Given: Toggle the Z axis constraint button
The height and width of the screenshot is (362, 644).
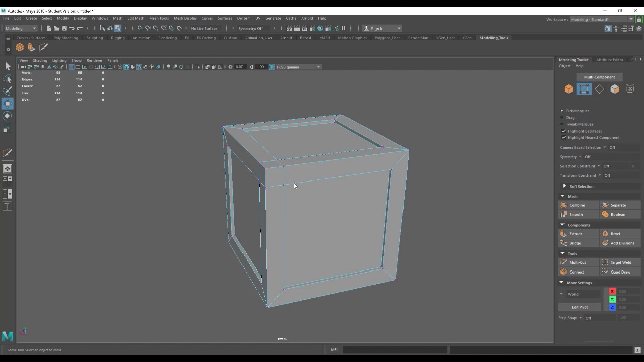Looking at the screenshot, I should point(612,307).
